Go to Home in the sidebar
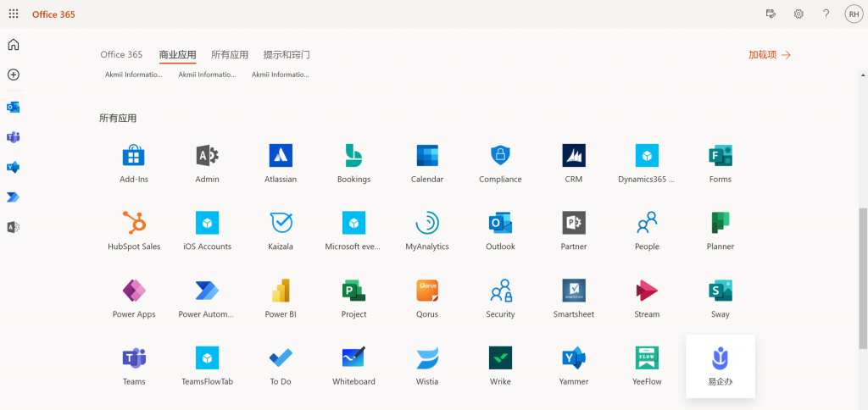This screenshot has height=410, width=868. (14, 45)
